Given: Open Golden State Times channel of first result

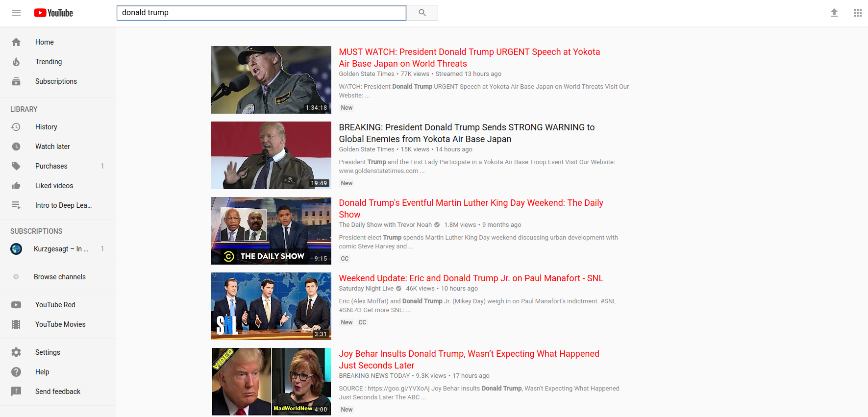Looking at the screenshot, I should coord(367,74).
